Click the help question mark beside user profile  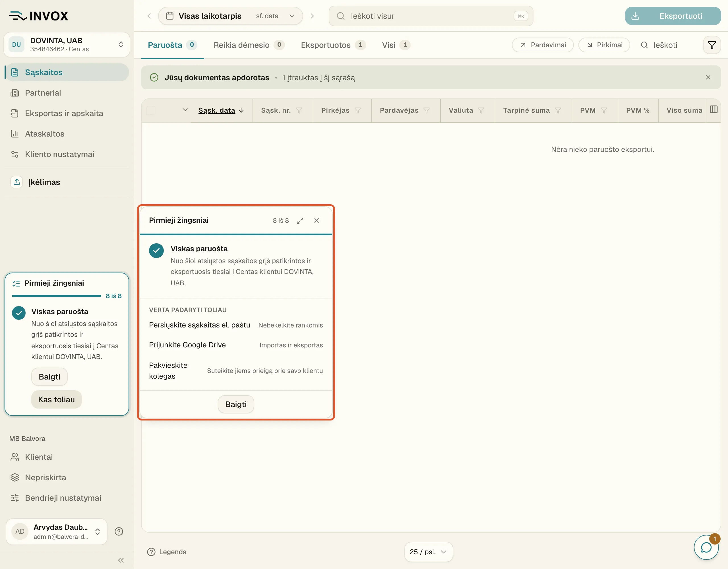(119, 531)
